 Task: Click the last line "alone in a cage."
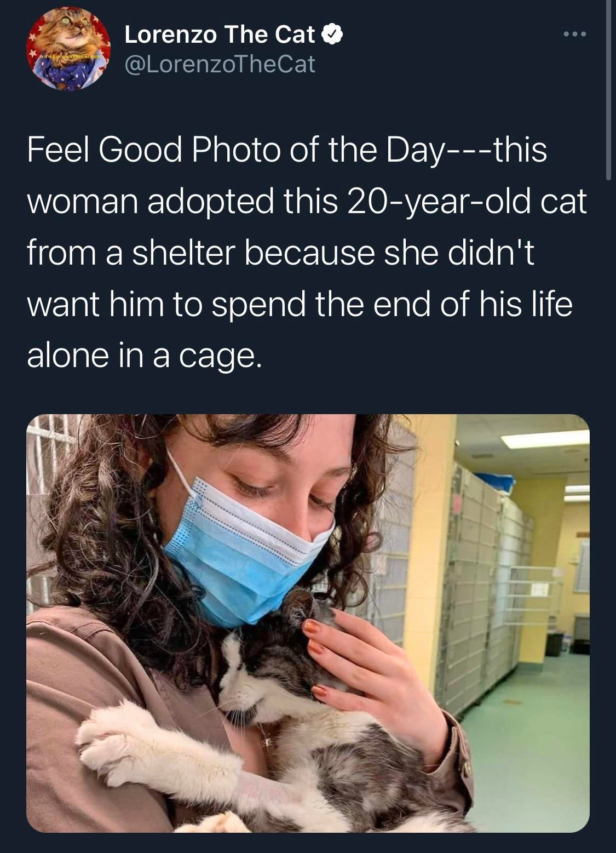point(141,356)
